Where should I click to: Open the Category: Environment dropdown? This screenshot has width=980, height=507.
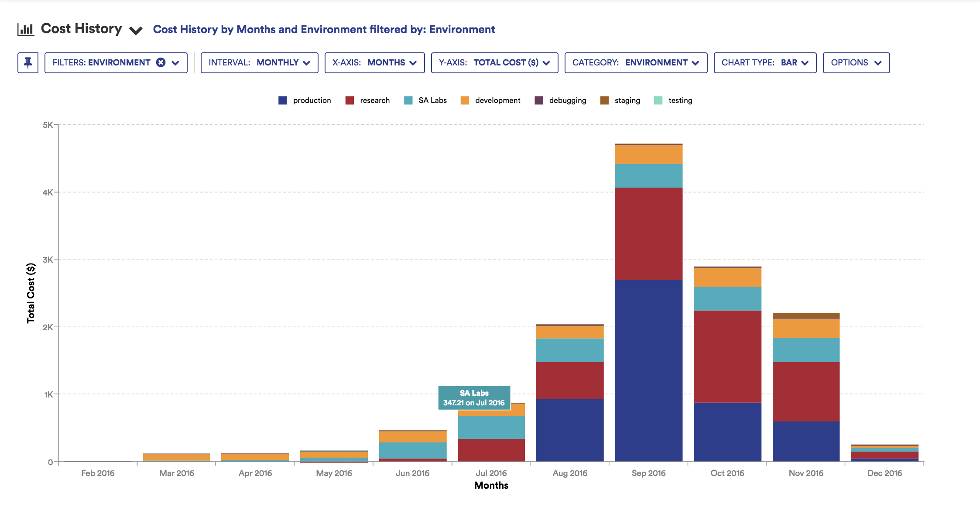pos(635,63)
